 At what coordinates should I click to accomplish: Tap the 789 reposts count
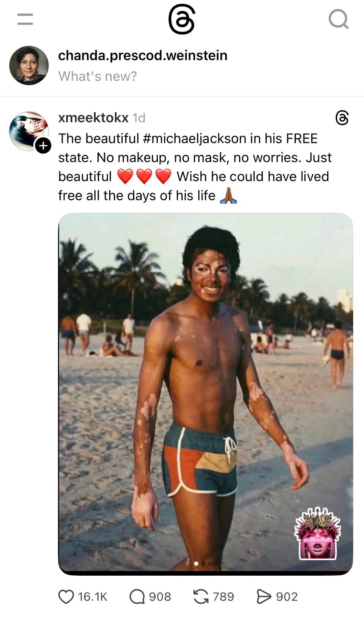point(224,597)
